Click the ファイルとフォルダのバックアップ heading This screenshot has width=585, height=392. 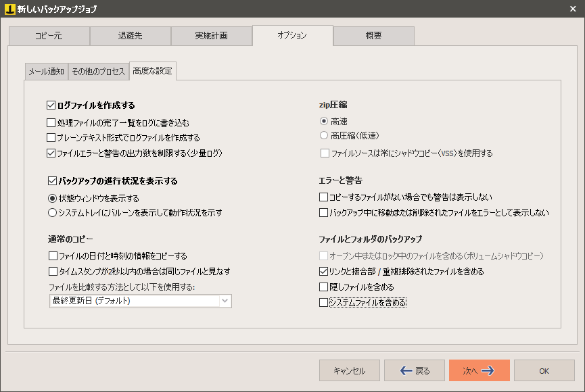click(370, 239)
